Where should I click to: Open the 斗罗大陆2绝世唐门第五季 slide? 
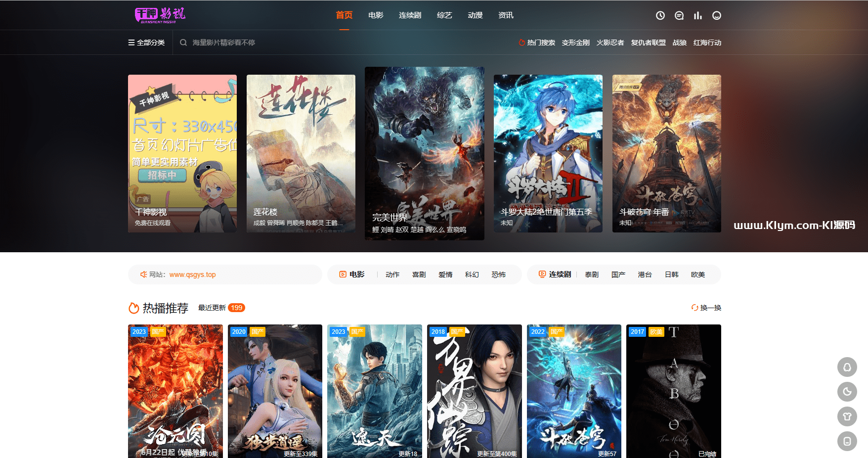pyautogui.click(x=548, y=153)
